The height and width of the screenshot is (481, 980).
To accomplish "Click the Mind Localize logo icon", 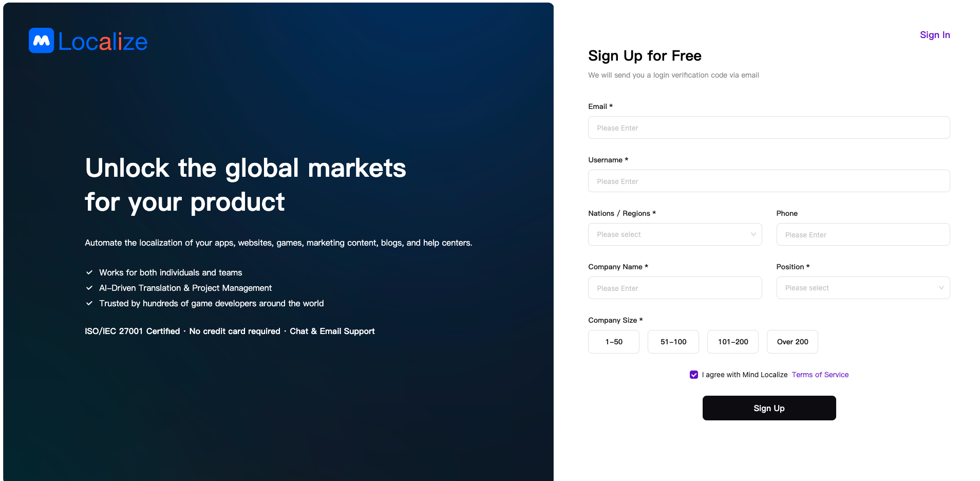I will click(x=41, y=41).
